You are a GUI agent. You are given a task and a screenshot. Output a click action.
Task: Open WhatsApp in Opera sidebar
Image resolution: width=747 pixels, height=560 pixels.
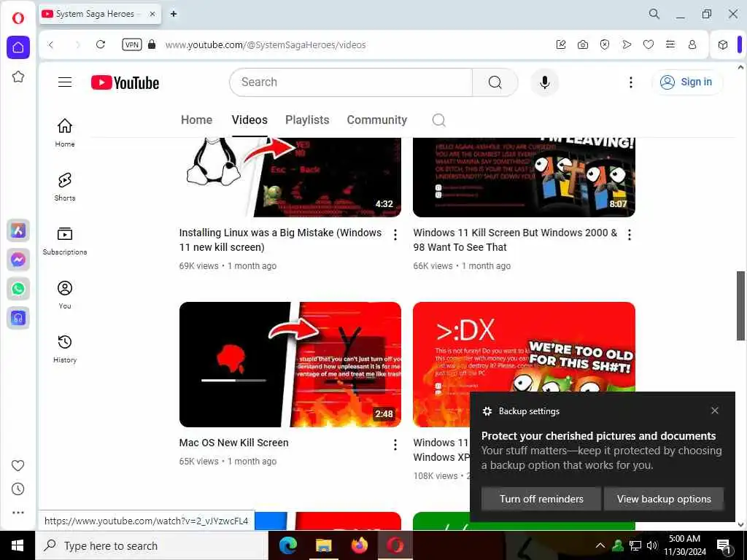point(18,289)
